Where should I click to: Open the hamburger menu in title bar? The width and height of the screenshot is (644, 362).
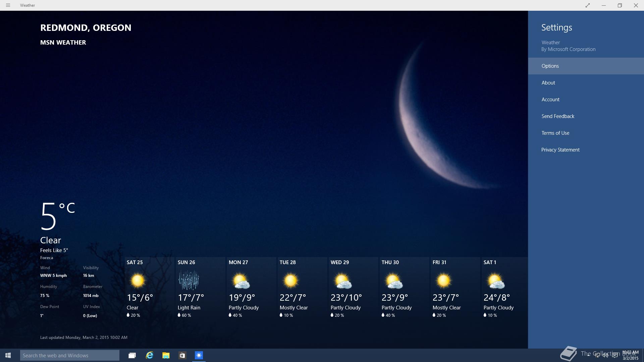[8, 5]
